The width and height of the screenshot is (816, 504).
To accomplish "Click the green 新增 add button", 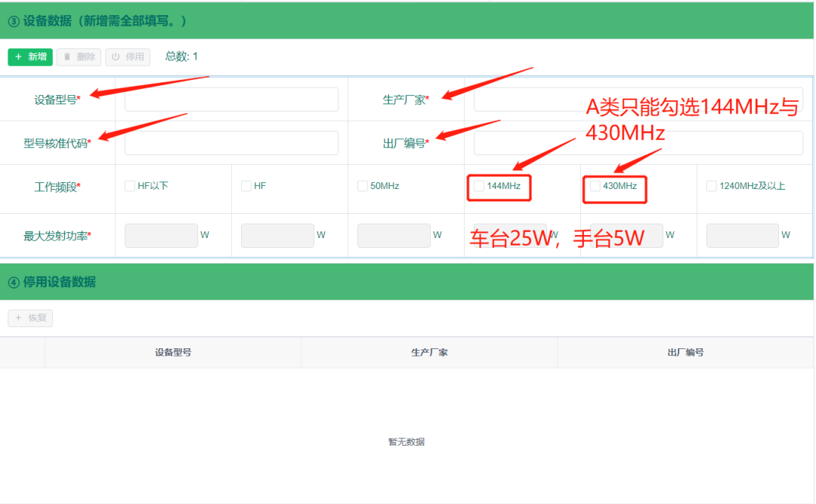I will 30,57.
